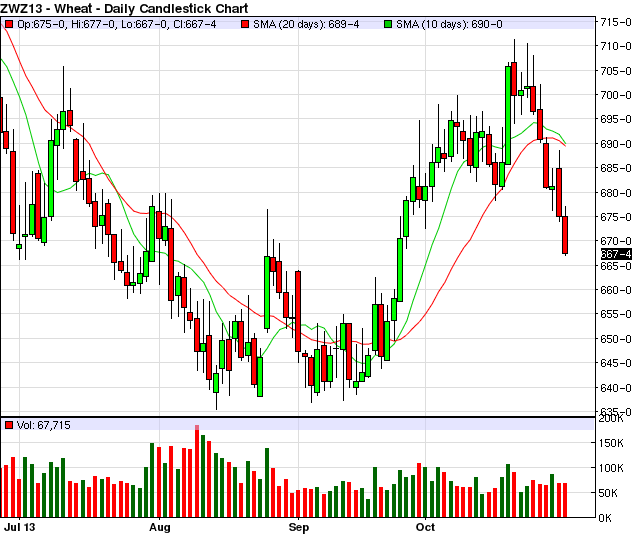Click the red SMA 20 days legend swatch
The image size is (640, 536).
point(245,24)
